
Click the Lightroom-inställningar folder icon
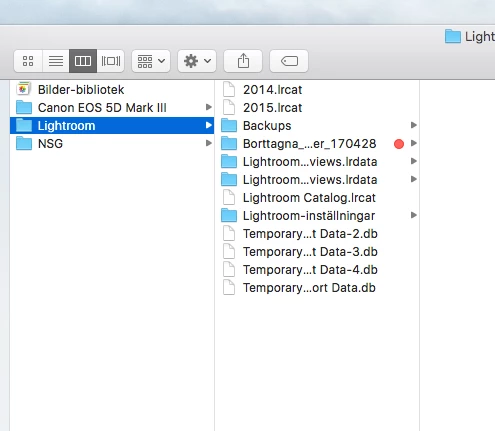coord(229,215)
